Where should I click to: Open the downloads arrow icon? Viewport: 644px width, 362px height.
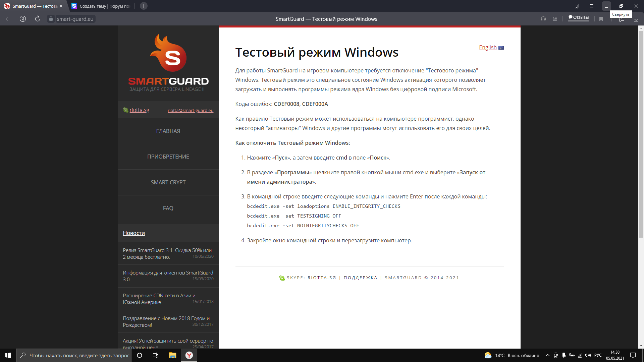coord(636,19)
